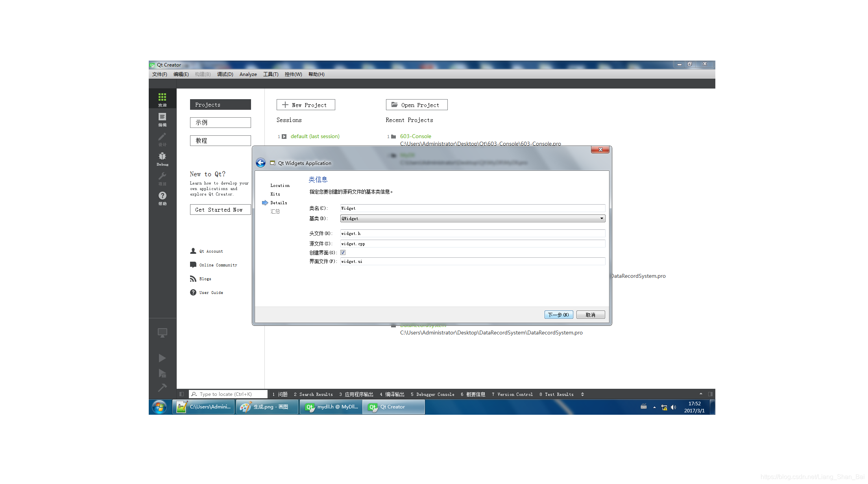Open the Search Results output tab
The height and width of the screenshot is (484, 868).
pyautogui.click(x=313, y=394)
